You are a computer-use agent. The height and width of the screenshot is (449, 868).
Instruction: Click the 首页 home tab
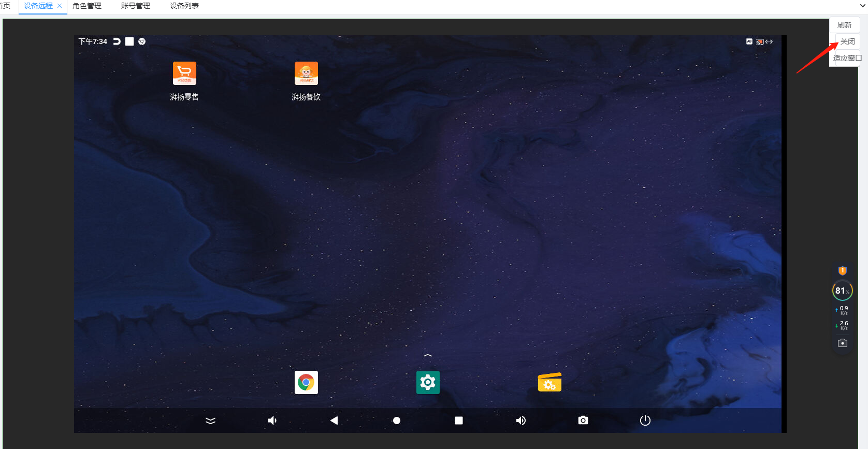click(5, 6)
